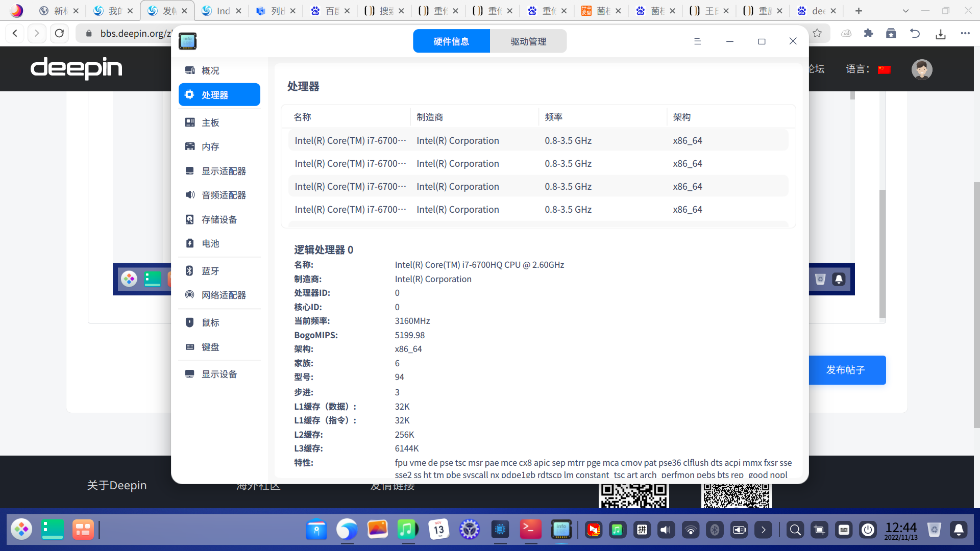The image size is (980, 551).
Task: Open the 网络适配器 network adapter section
Action: tap(223, 295)
